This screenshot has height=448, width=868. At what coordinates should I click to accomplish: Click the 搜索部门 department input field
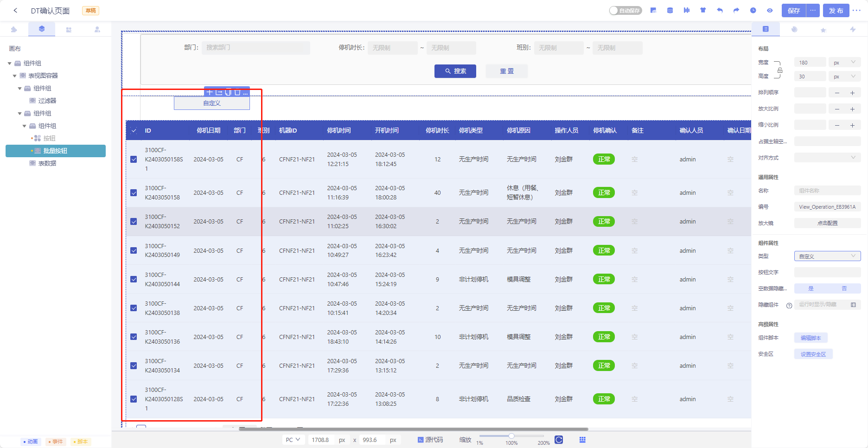click(256, 48)
